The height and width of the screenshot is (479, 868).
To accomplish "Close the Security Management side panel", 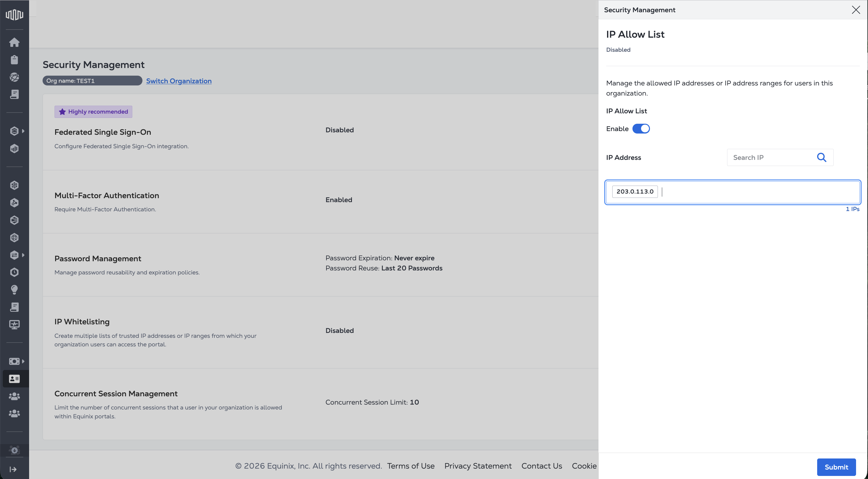I will [855, 10].
